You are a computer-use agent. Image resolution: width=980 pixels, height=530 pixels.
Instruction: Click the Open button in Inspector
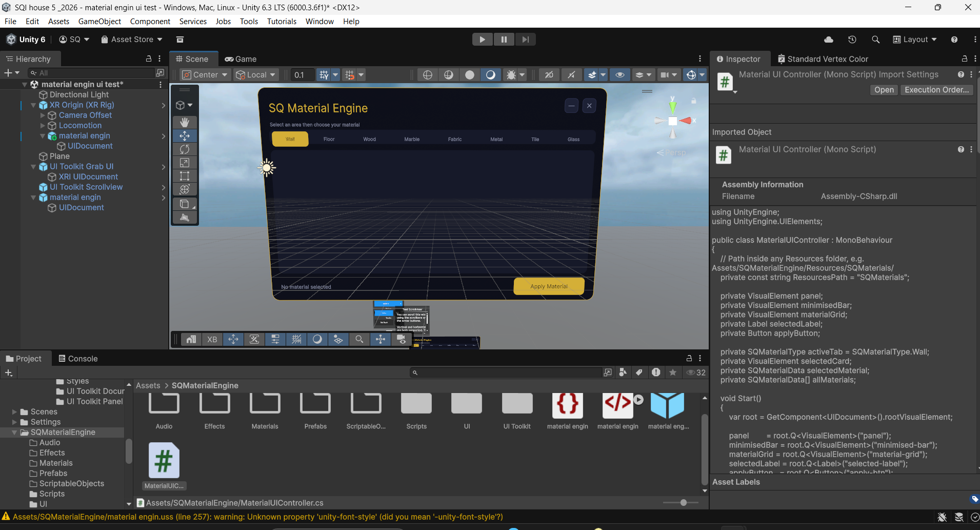[884, 90]
